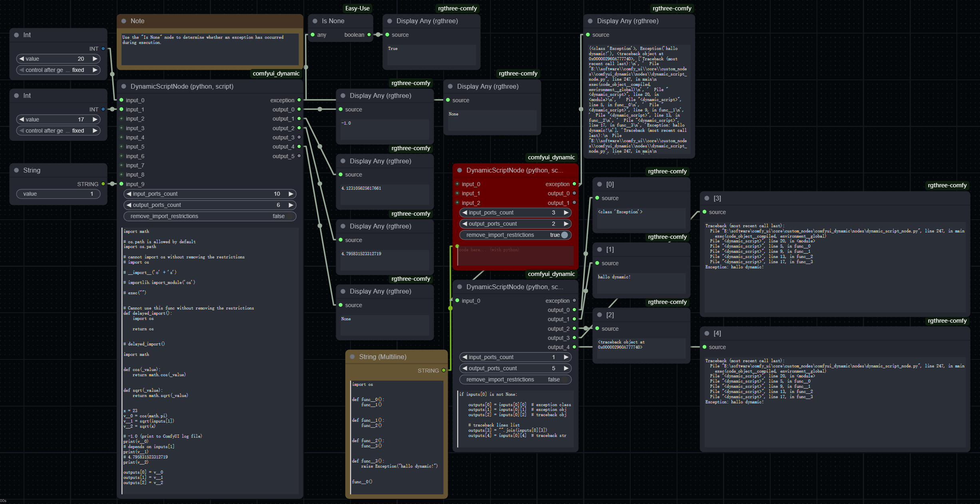Open 'control after generate' combo under value 20

tap(58, 70)
